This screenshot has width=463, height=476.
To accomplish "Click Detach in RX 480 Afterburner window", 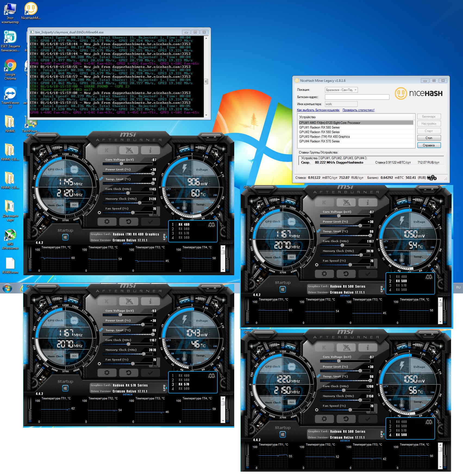I will coord(127,243).
